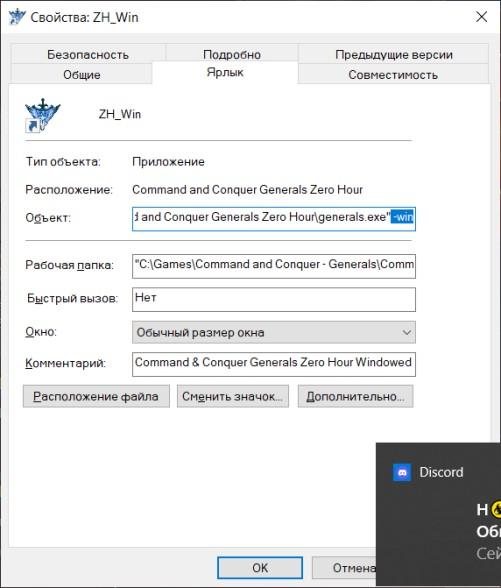Open the Общие tab
This screenshot has height=588, width=501.
[x=81, y=75]
